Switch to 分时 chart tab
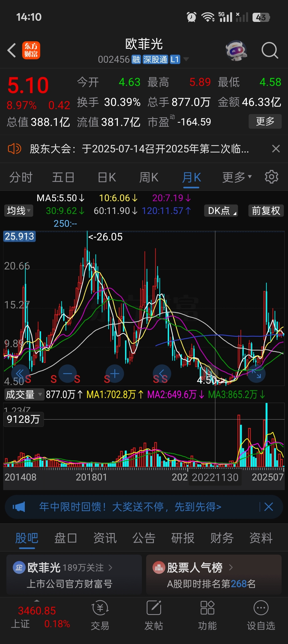Screen dimensions: 288x644 [x=21, y=177]
